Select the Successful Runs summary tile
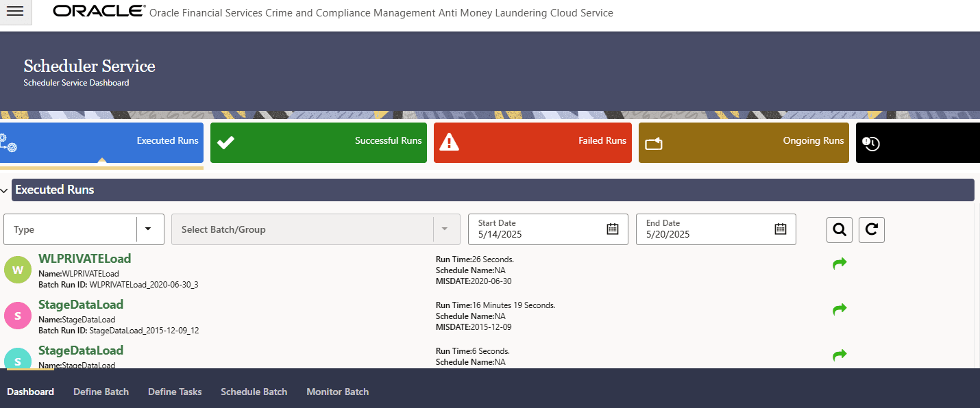The height and width of the screenshot is (408, 980). [319, 142]
